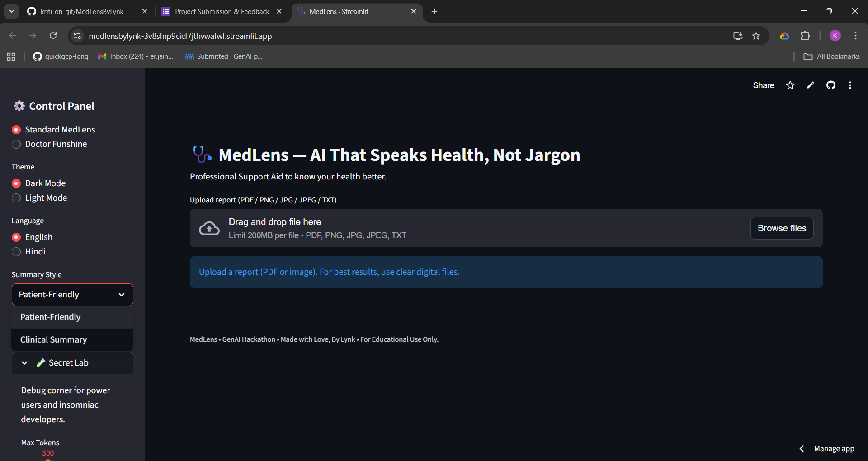Pick Clinical Summary from the dropdown list
This screenshot has height=461, width=868.
click(x=53, y=339)
